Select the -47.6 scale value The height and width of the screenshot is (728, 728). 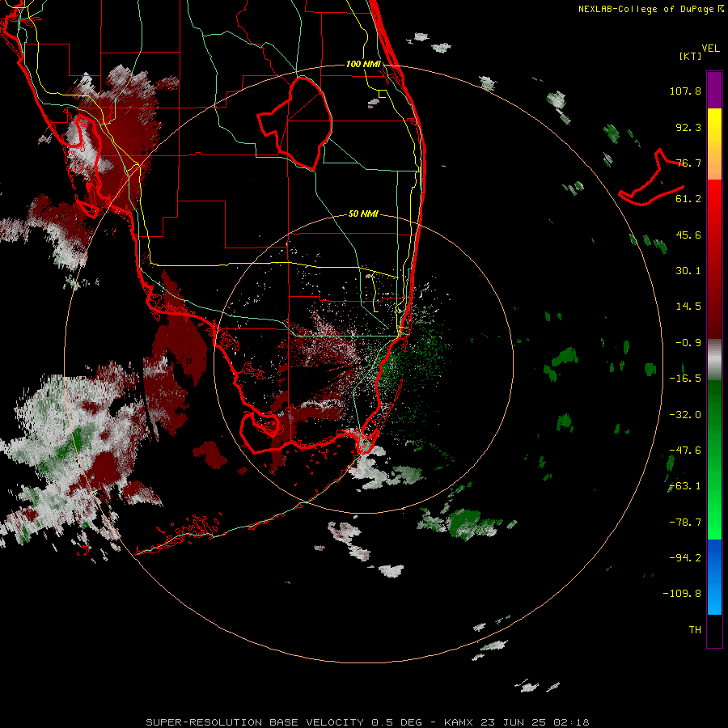685,451
